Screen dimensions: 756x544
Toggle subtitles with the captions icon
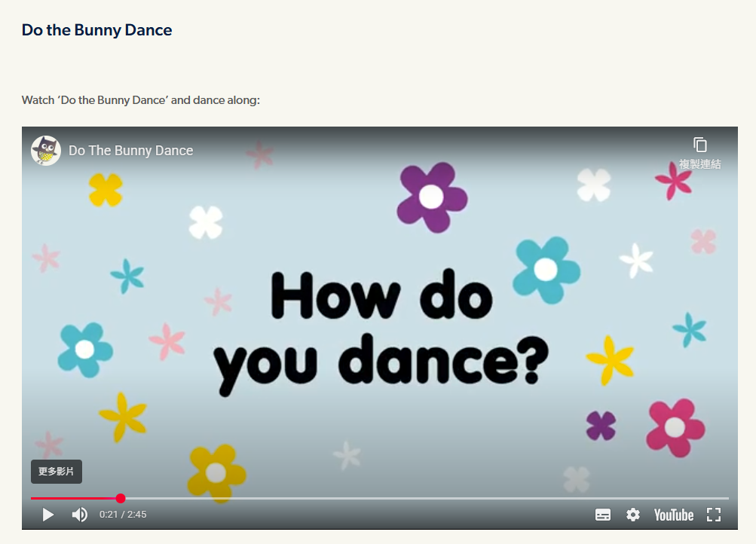click(x=603, y=515)
